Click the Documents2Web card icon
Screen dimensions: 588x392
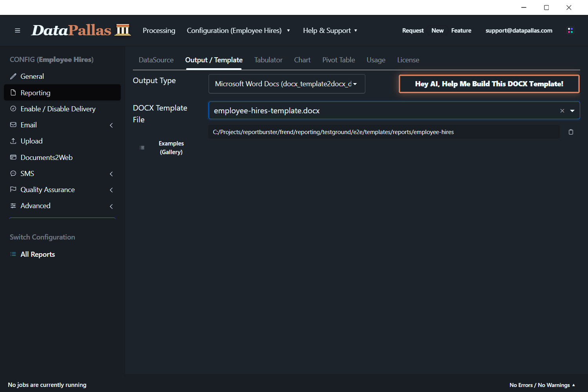13,157
